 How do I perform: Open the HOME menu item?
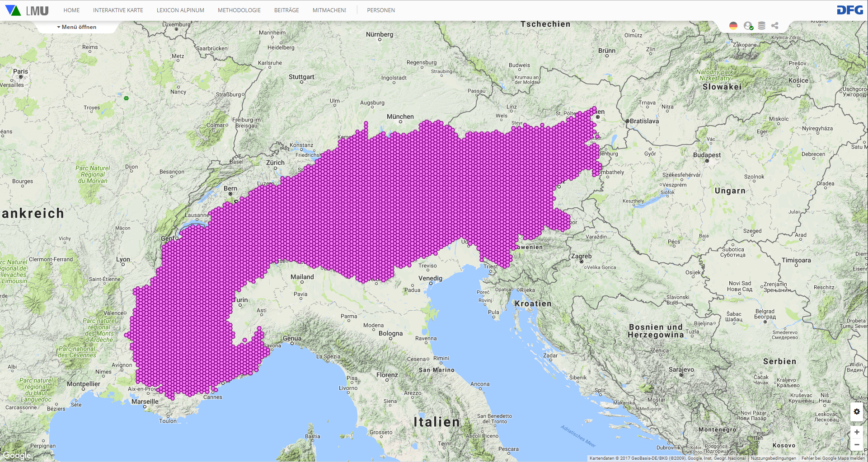[71, 10]
